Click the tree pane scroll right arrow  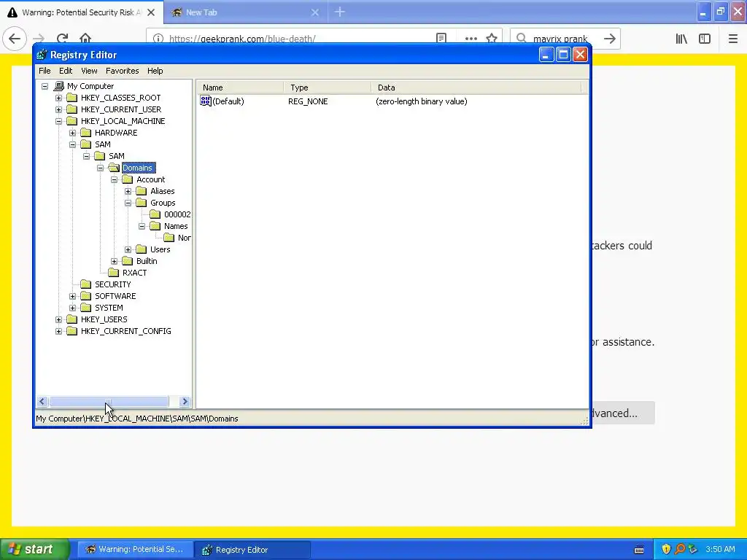pyautogui.click(x=185, y=402)
